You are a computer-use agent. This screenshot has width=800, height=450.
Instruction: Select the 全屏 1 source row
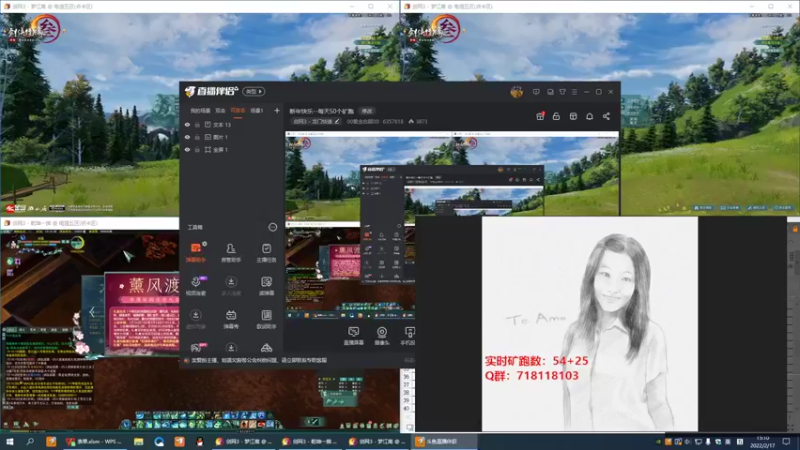(232, 149)
